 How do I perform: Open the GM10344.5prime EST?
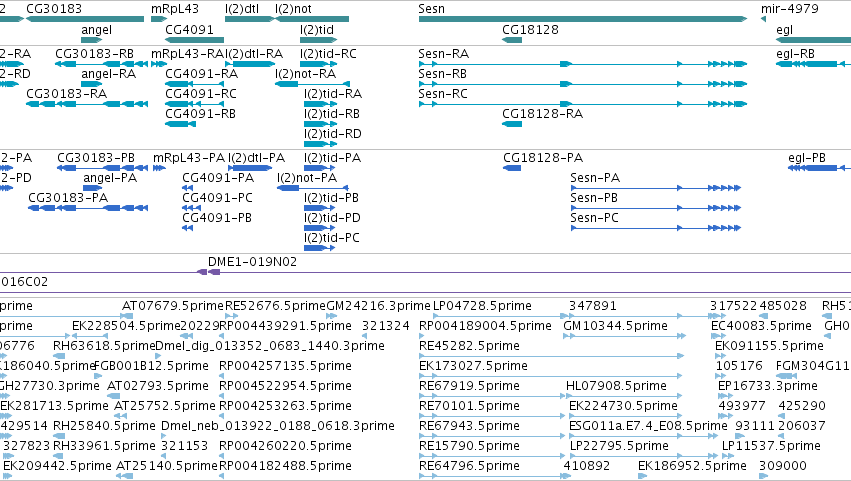(615, 326)
